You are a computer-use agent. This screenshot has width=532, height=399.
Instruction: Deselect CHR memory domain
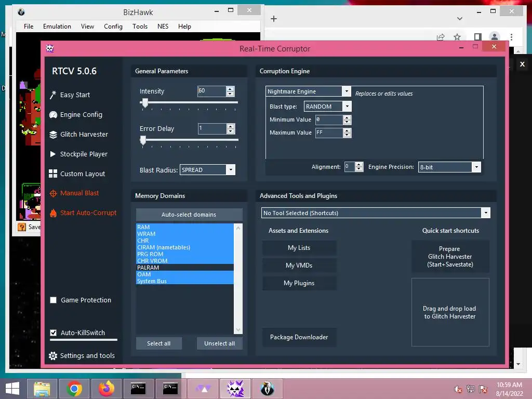185,241
